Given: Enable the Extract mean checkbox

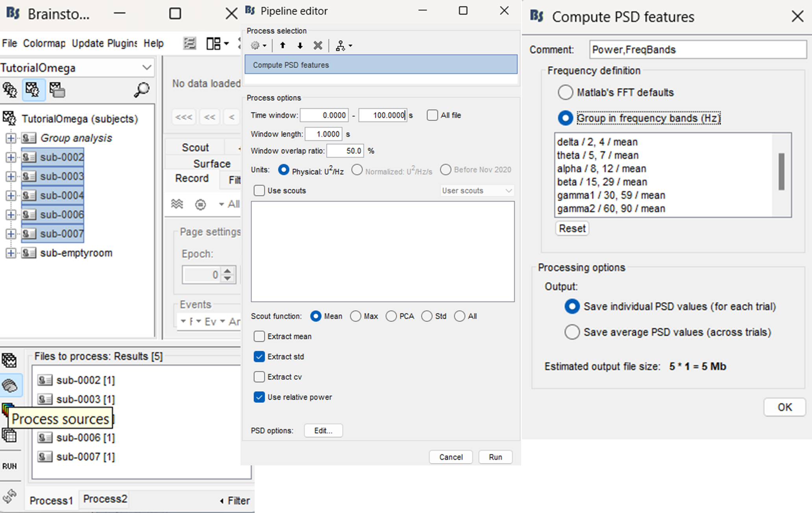Looking at the screenshot, I should coord(259,336).
